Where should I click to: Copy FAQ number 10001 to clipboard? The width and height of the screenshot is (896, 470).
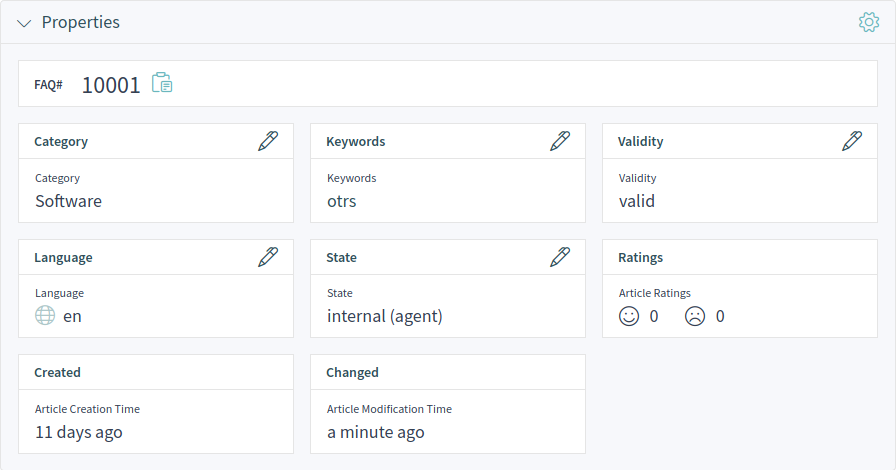(x=162, y=83)
